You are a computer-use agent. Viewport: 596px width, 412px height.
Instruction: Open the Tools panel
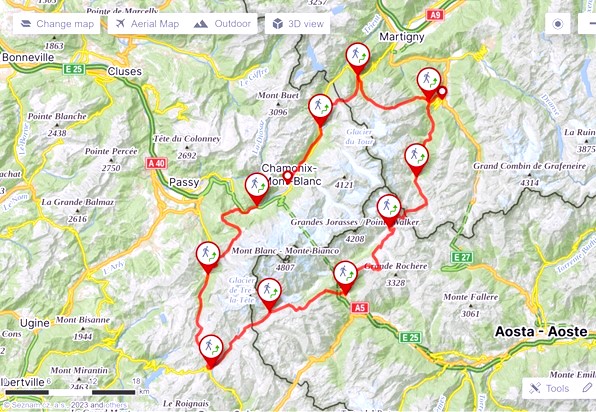550,388
